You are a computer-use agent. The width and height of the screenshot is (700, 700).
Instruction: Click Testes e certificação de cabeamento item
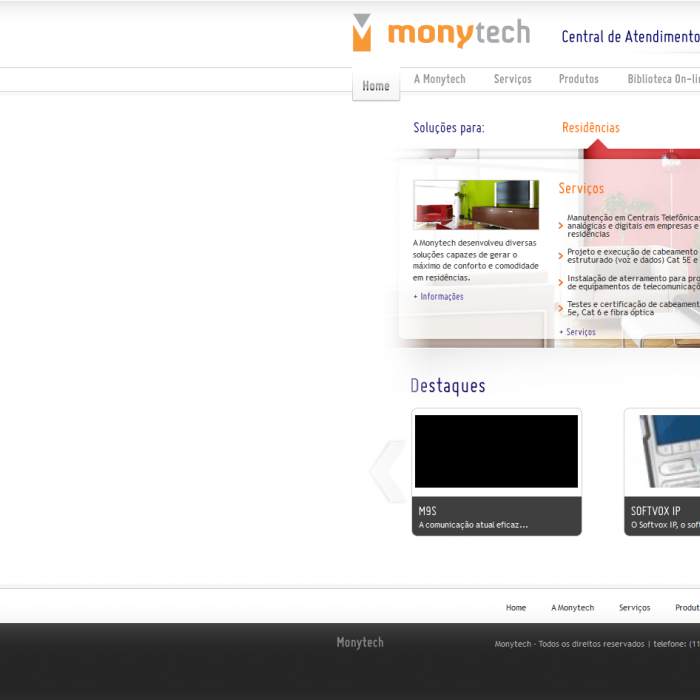(x=633, y=308)
